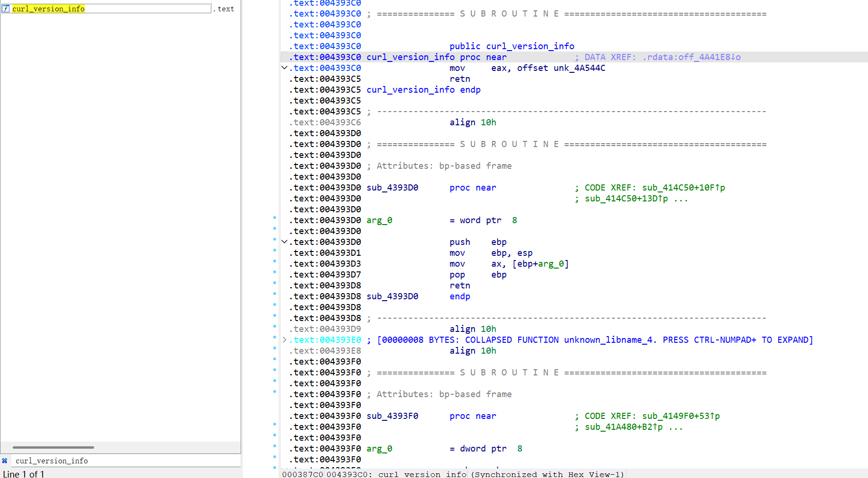Click 'public curl_version_info' declaration
868x478 pixels.
[x=512, y=46]
